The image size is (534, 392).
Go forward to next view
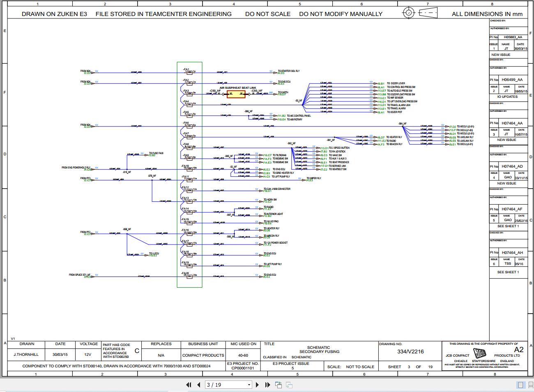coord(289,385)
